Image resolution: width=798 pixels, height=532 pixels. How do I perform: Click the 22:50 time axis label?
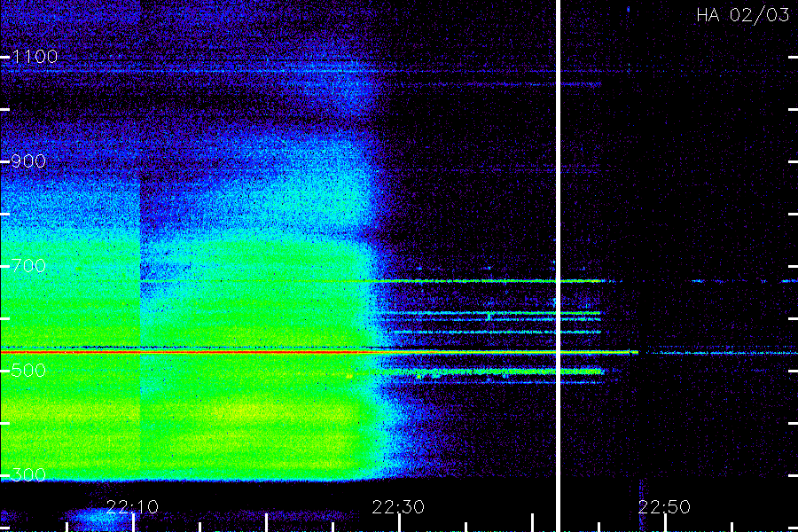click(664, 507)
